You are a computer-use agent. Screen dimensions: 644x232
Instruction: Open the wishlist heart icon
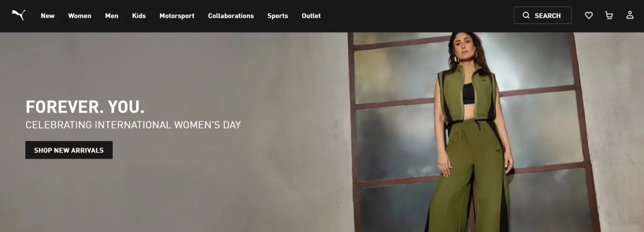(x=589, y=15)
